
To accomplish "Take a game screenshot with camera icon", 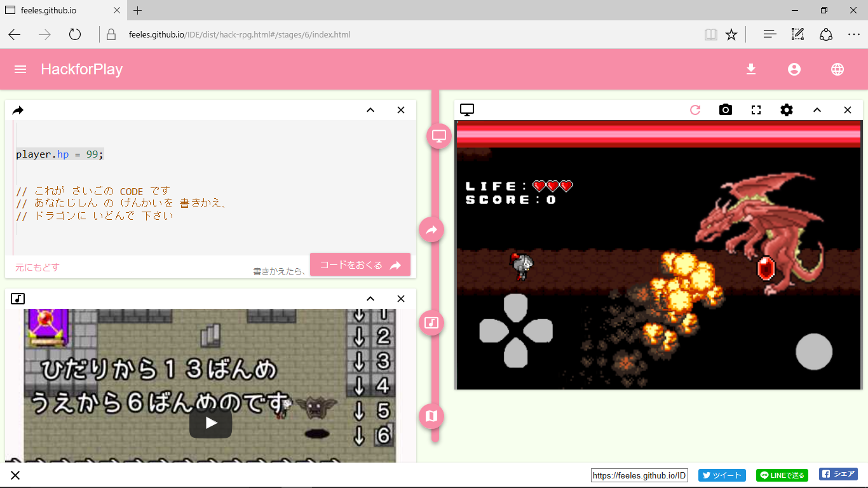I will pos(726,110).
